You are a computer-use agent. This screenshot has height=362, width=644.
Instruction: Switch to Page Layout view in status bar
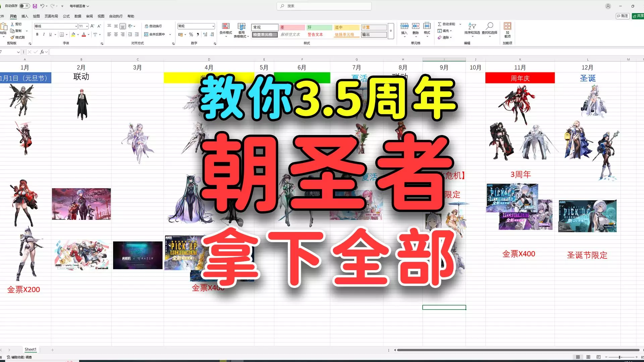pos(588,357)
